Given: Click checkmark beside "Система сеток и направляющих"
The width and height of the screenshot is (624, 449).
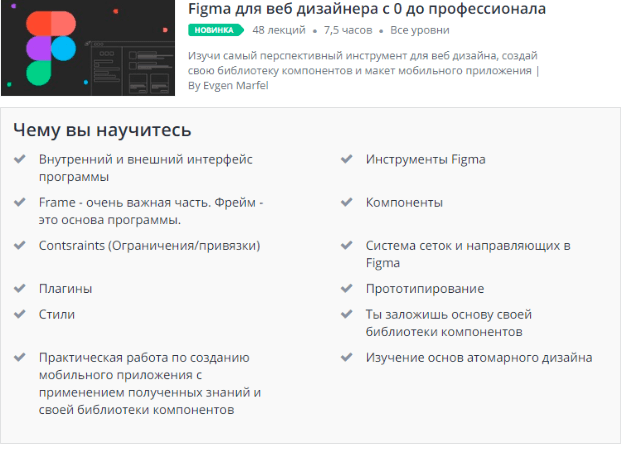Looking at the screenshot, I should point(347,245).
